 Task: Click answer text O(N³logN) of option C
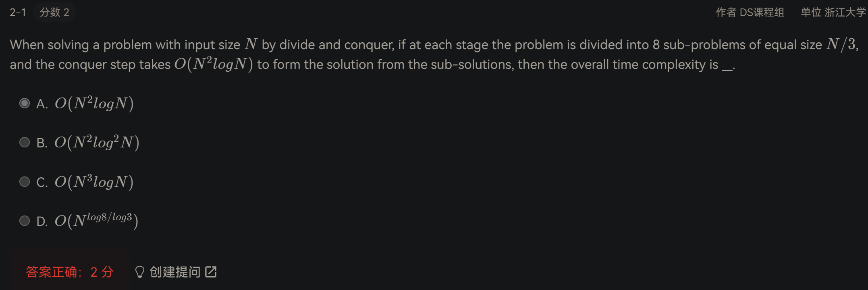[94, 182]
